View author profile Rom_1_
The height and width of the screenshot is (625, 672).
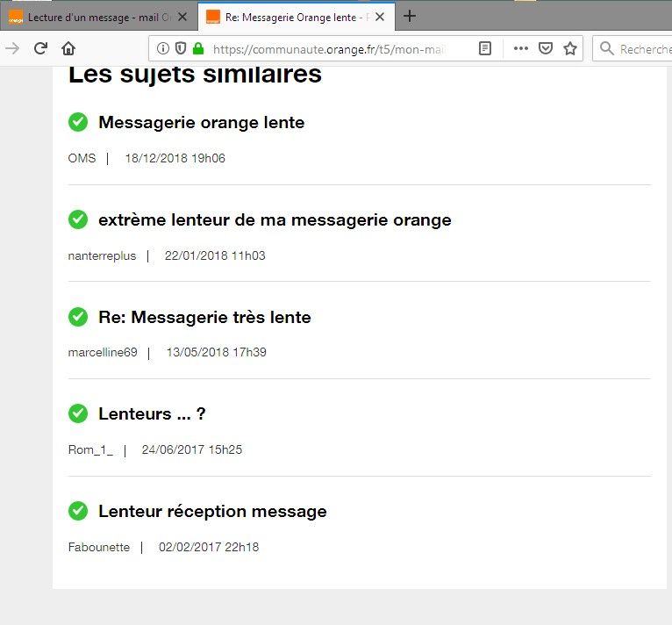coord(90,449)
